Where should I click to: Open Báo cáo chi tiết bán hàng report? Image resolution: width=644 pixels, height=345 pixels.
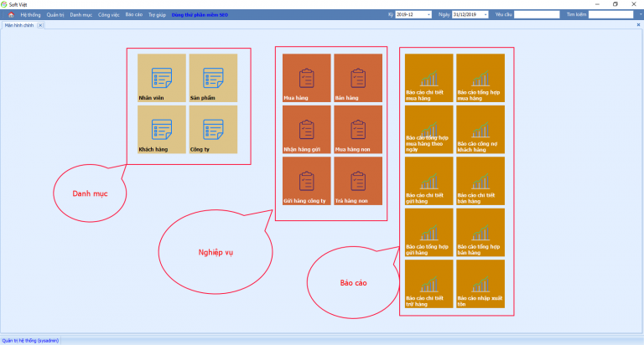click(x=480, y=181)
